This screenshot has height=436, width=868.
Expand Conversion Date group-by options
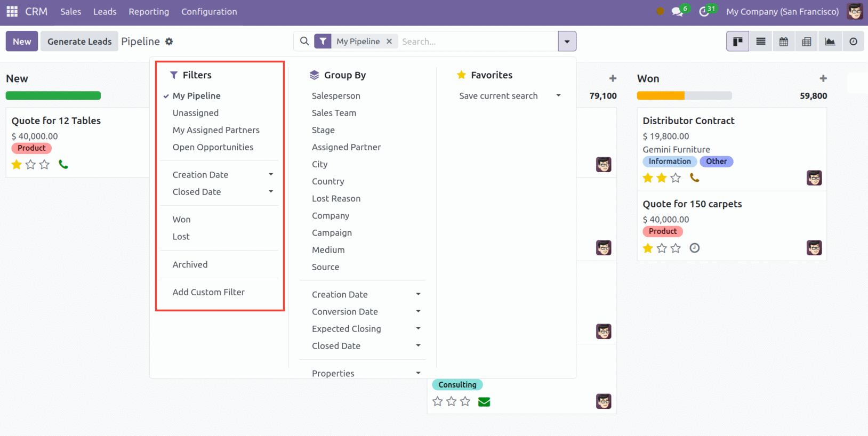[x=363, y=311]
